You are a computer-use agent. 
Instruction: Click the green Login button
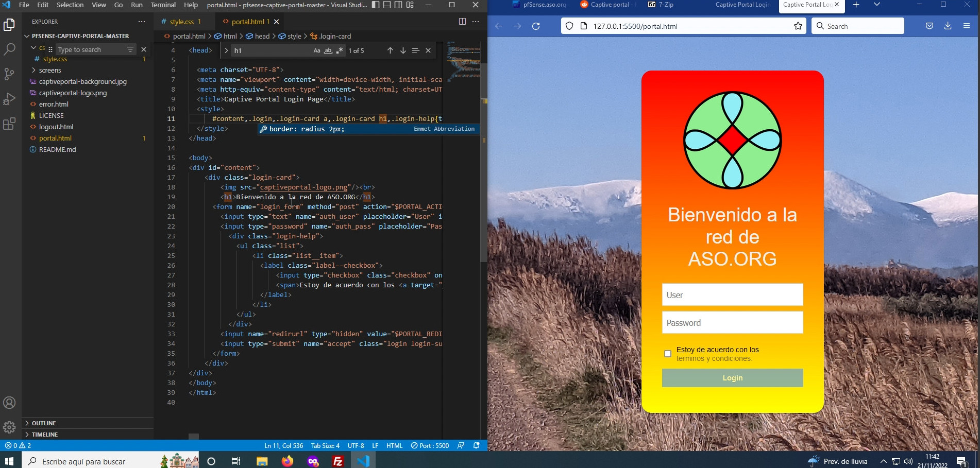point(732,378)
